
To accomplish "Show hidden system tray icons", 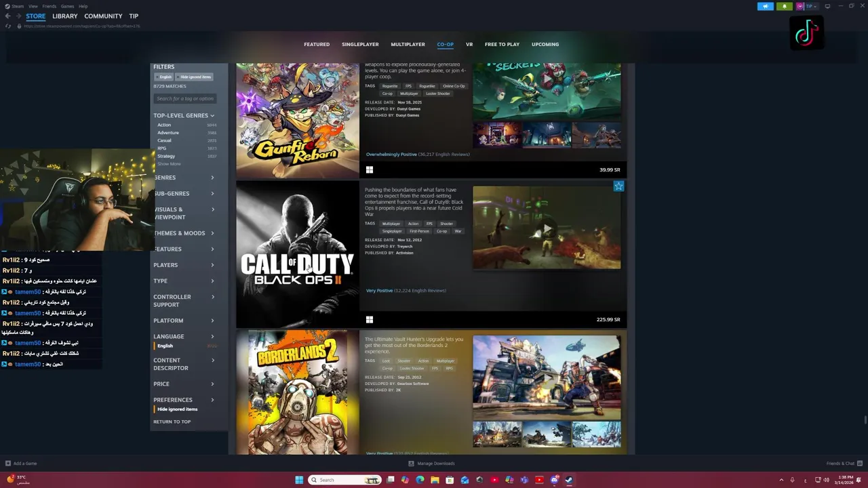I will (x=781, y=480).
